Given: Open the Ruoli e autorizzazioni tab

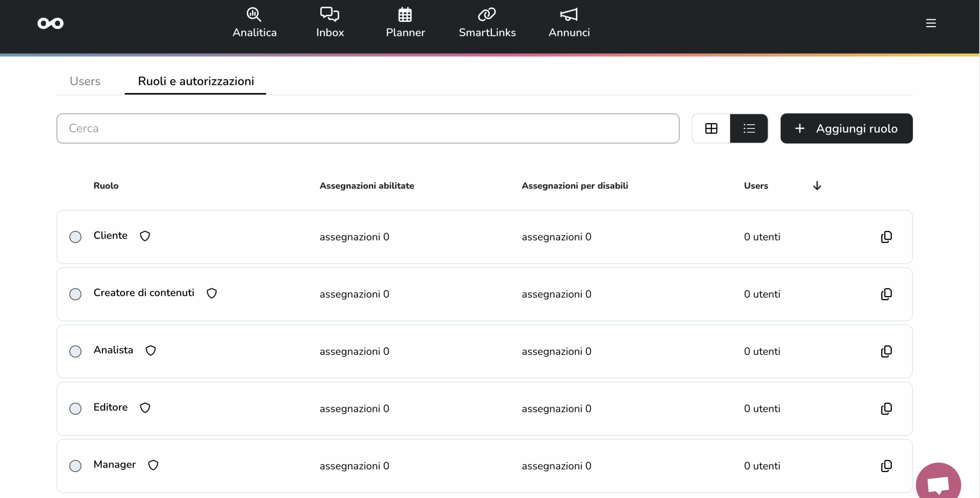Looking at the screenshot, I should point(196,81).
